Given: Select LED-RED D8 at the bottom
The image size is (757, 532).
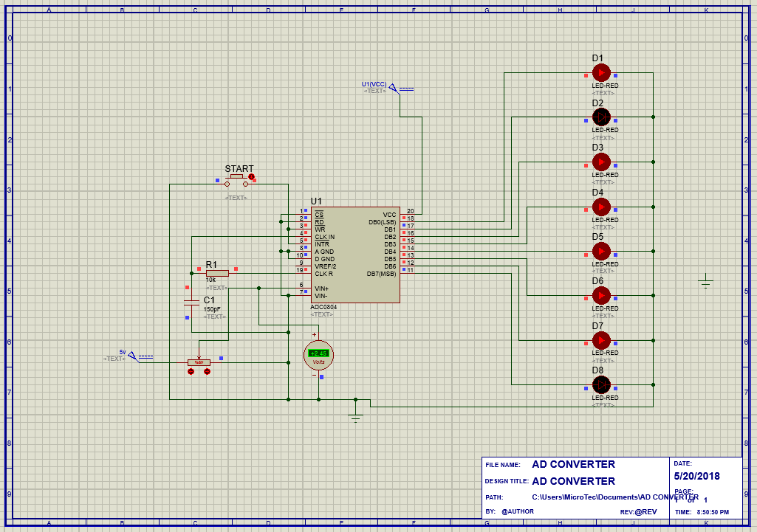Looking at the screenshot, I should [x=601, y=384].
